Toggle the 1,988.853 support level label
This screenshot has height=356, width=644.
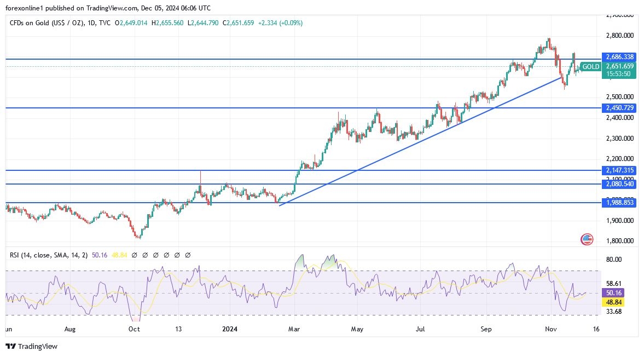[x=620, y=203]
